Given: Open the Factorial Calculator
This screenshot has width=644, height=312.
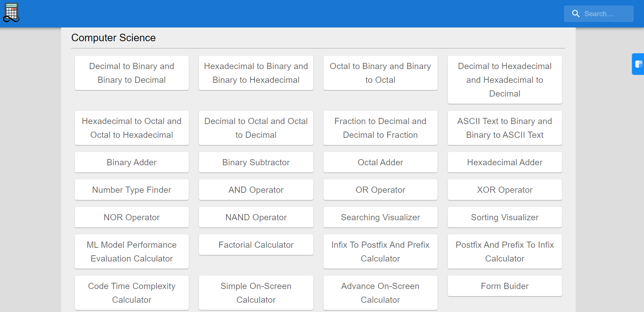Looking at the screenshot, I should coord(256,245).
